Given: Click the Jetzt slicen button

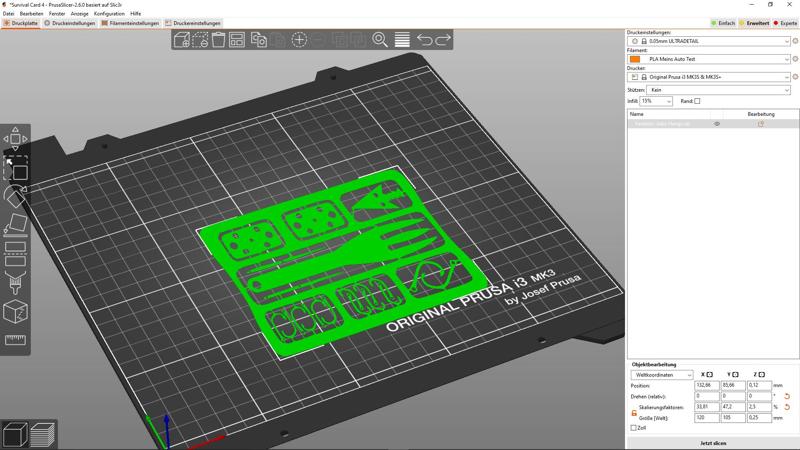Looking at the screenshot, I should coord(713,443).
